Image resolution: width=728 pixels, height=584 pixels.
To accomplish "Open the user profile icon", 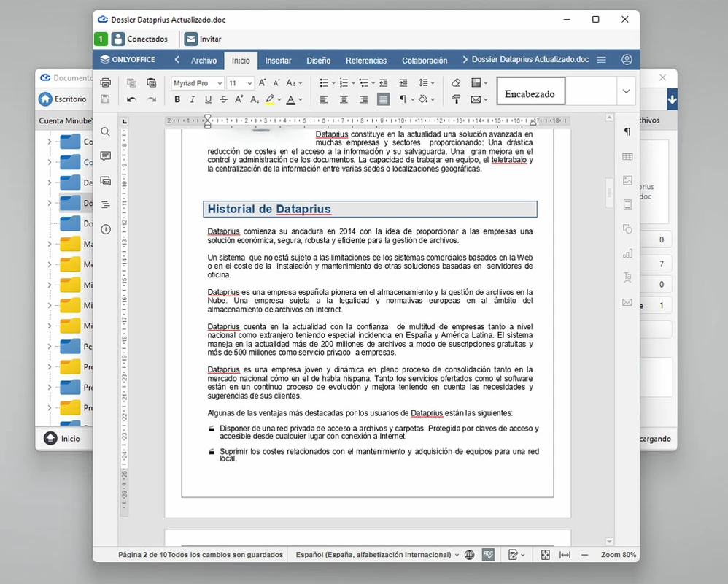I will click(627, 59).
